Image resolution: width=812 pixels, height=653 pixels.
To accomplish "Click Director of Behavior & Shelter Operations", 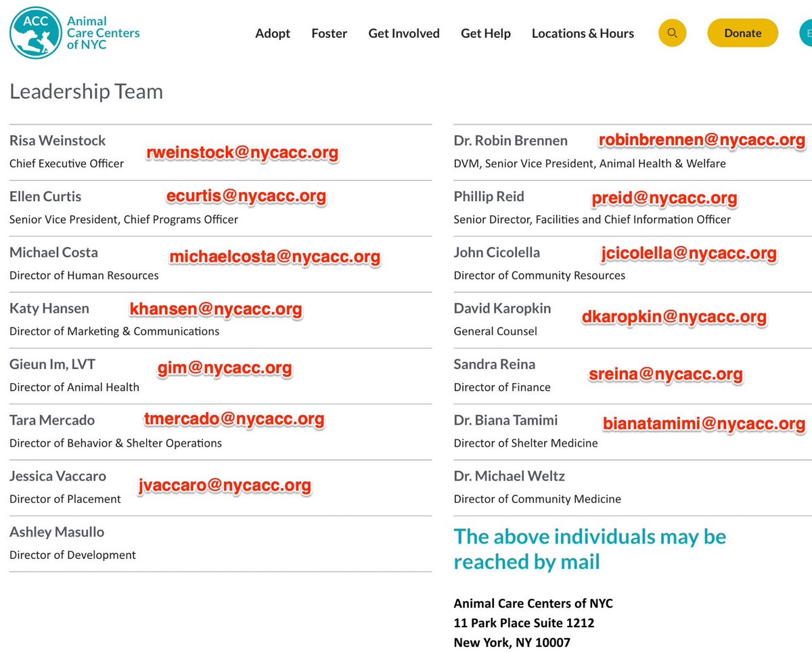I will (116, 443).
